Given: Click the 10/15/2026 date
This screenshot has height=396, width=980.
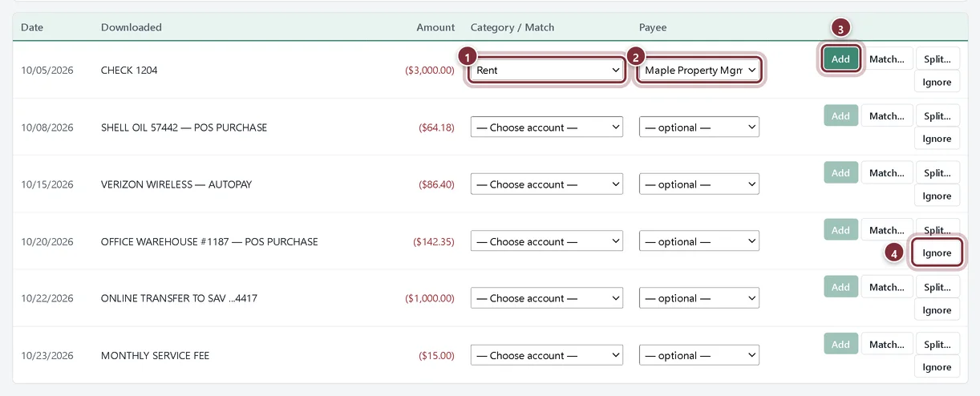Looking at the screenshot, I should pos(47,184).
